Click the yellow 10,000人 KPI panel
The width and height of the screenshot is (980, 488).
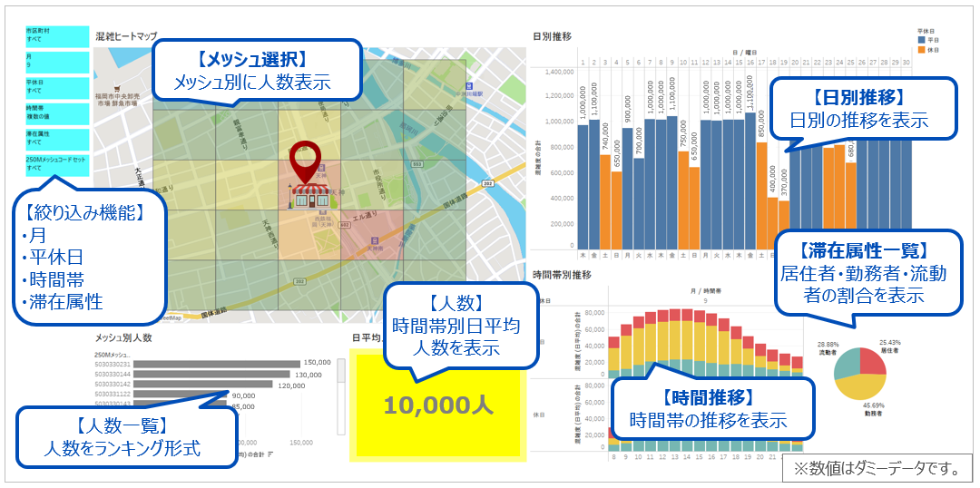tap(436, 405)
